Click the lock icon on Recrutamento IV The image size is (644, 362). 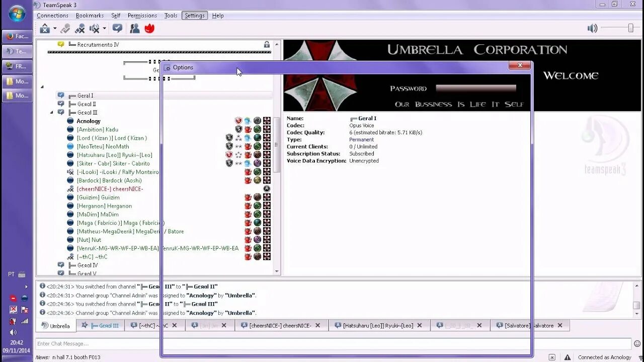click(x=267, y=45)
